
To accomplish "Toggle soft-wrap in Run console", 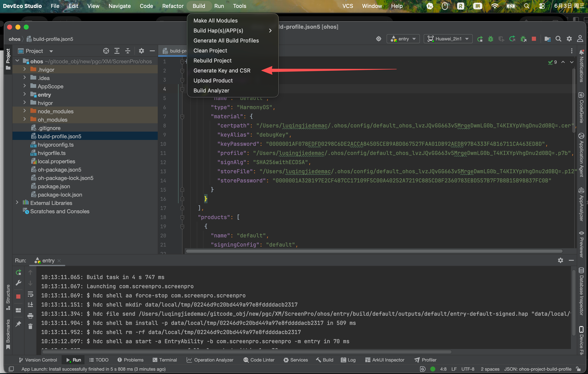I will coord(30,294).
